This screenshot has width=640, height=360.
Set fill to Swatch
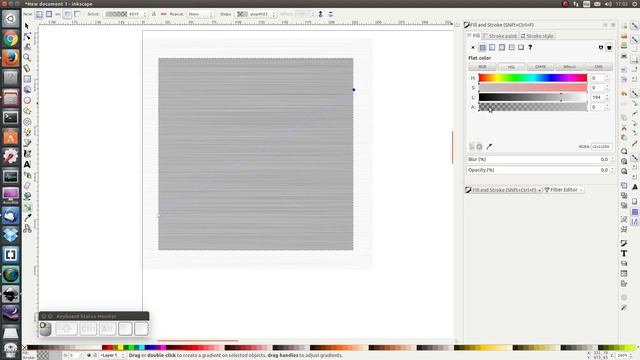click(x=521, y=47)
